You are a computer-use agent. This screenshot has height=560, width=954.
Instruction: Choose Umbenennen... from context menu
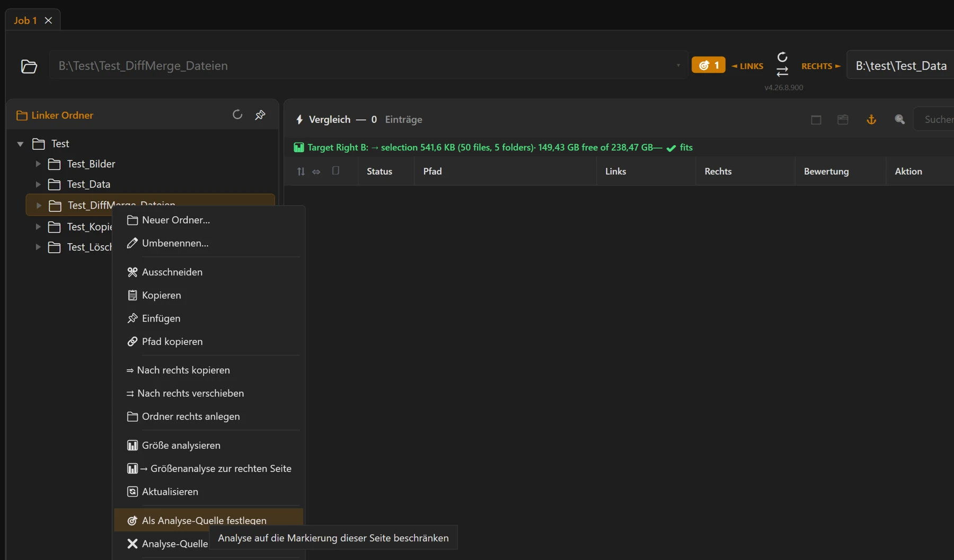[x=208, y=243]
